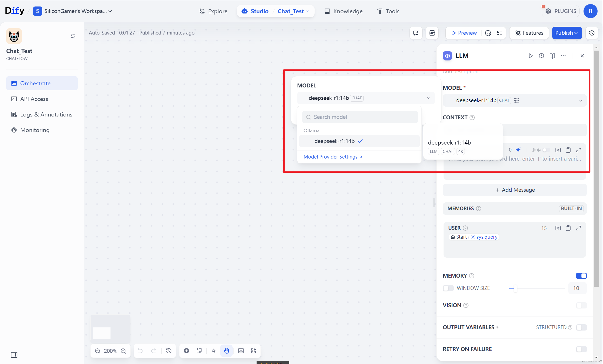
Task: Click the window size slider handle
Action: [515, 288]
